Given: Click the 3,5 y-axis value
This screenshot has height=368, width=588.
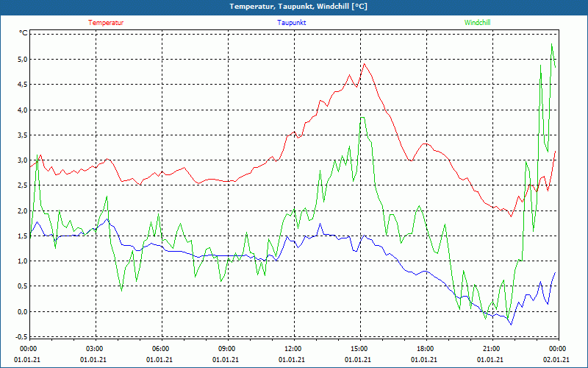Looking at the screenshot, I should click(23, 135).
